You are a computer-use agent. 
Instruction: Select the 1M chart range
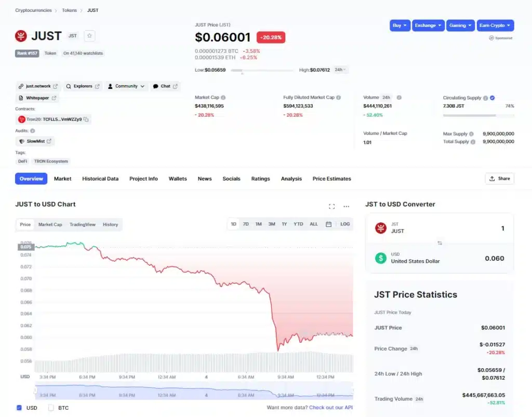click(x=259, y=224)
